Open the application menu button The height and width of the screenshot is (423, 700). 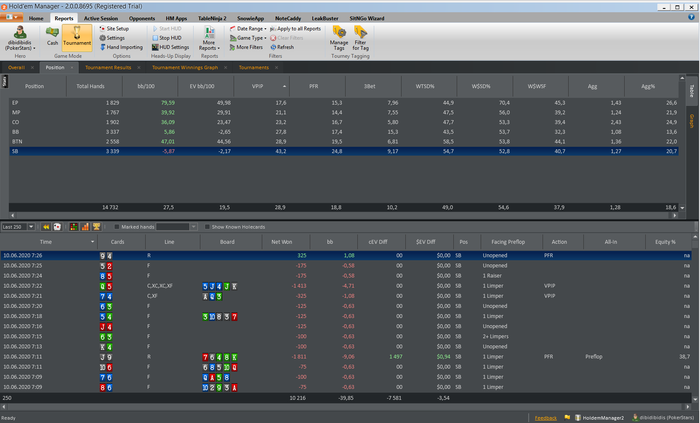[12, 17]
